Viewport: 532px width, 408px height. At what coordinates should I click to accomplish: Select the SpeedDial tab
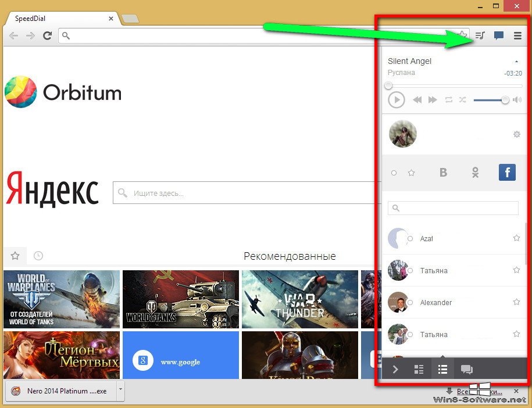click(x=61, y=19)
